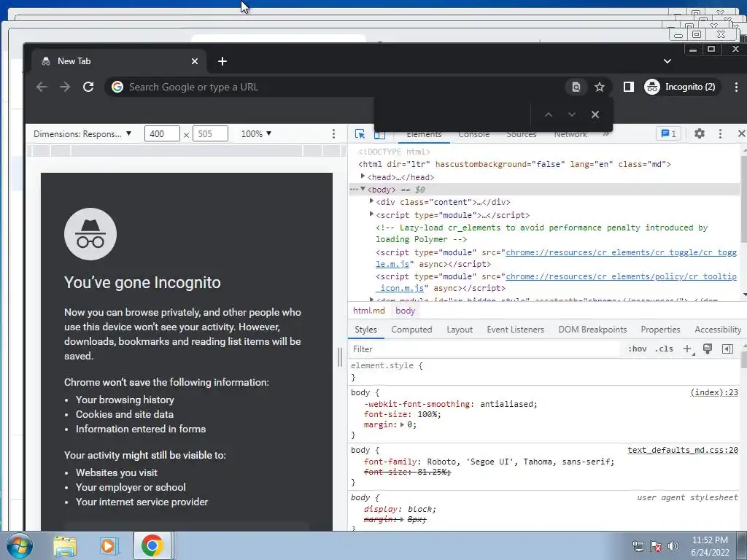Open the issues counter badge showing 1
Image resolution: width=747 pixels, height=560 pixels.
[668, 134]
